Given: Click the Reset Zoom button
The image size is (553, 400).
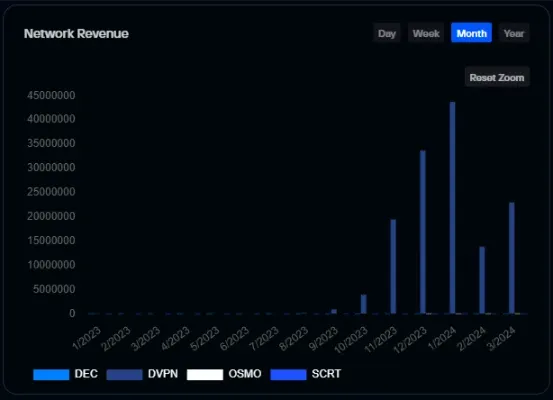Looking at the screenshot, I should [x=497, y=77].
